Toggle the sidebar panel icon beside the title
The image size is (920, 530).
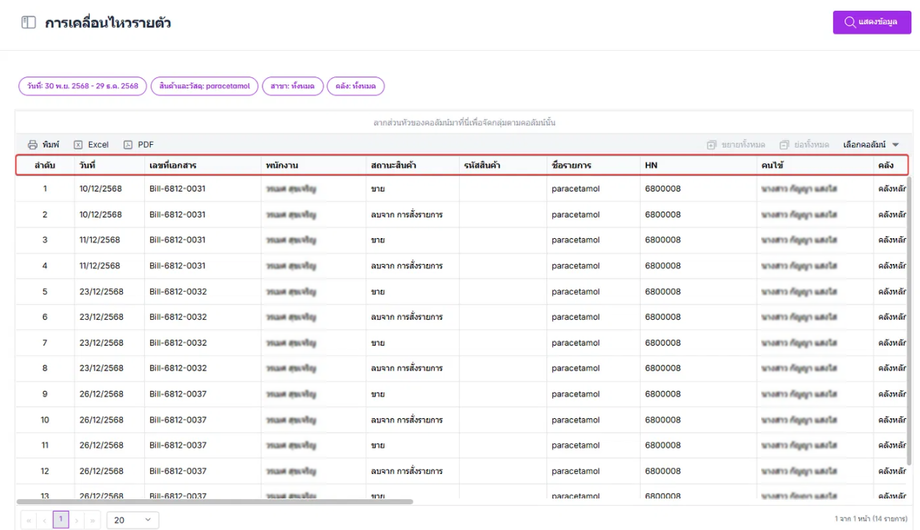(x=29, y=23)
